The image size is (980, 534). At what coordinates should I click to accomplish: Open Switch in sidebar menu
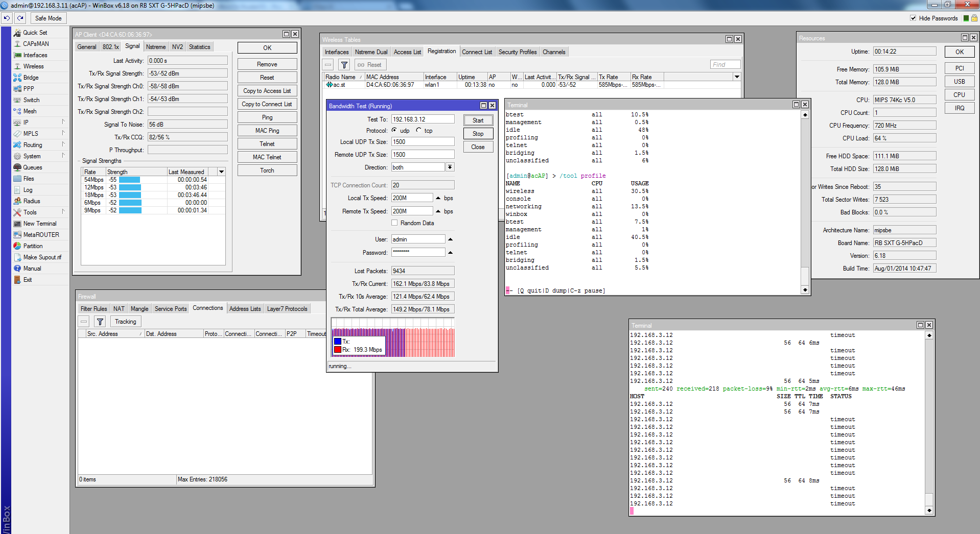pyautogui.click(x=31, y=100)
